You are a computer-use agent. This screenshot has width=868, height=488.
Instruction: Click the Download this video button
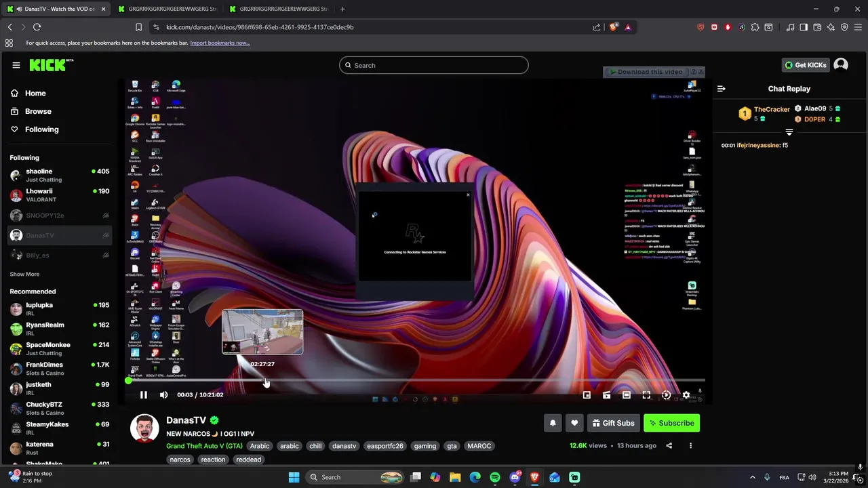[646, 72]
